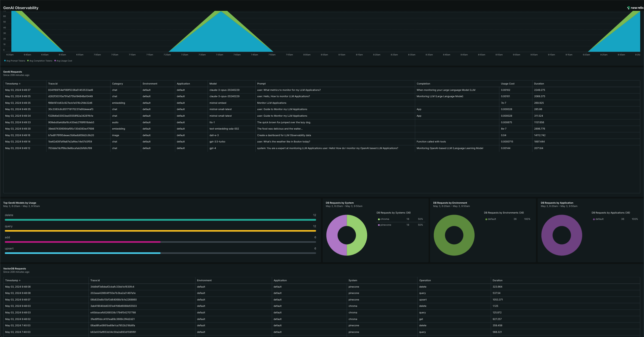Image resolution: width=644 pixels, height=337 pixels.
Task: Click the delete usage bar
Action: tap(160, 220)
